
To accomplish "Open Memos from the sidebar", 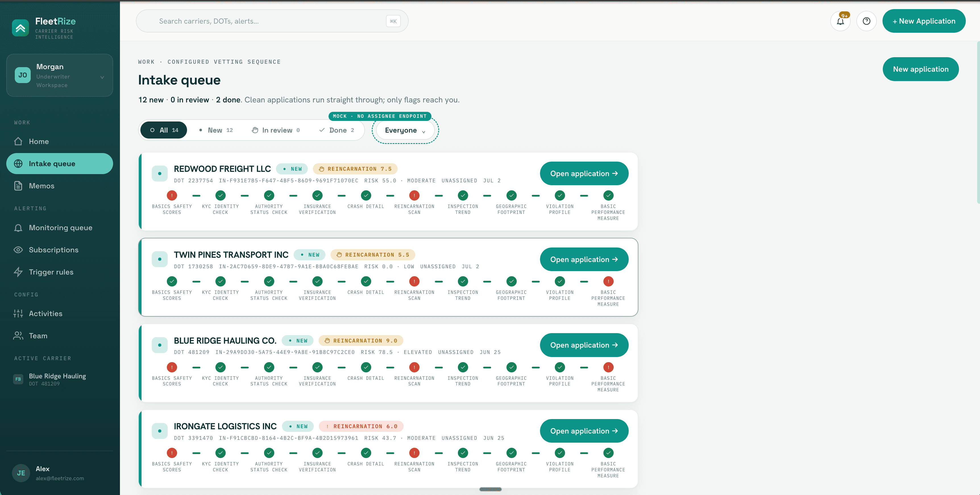I will (x=60, y=186).
